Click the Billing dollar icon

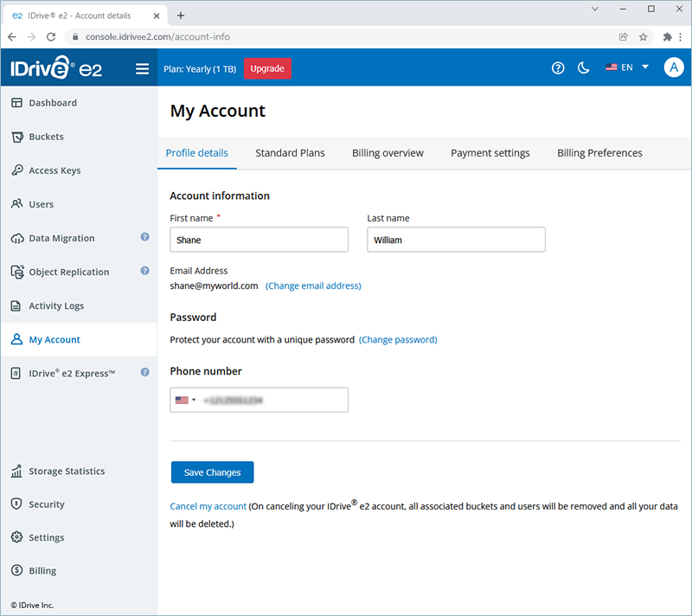click(x=16, y=570)
